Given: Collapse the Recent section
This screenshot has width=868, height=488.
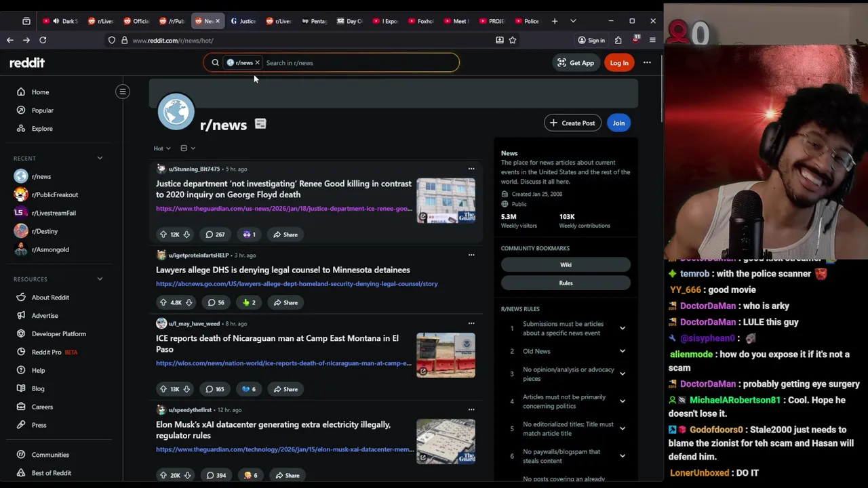Looking at the screenshot, I should [100, 159].
